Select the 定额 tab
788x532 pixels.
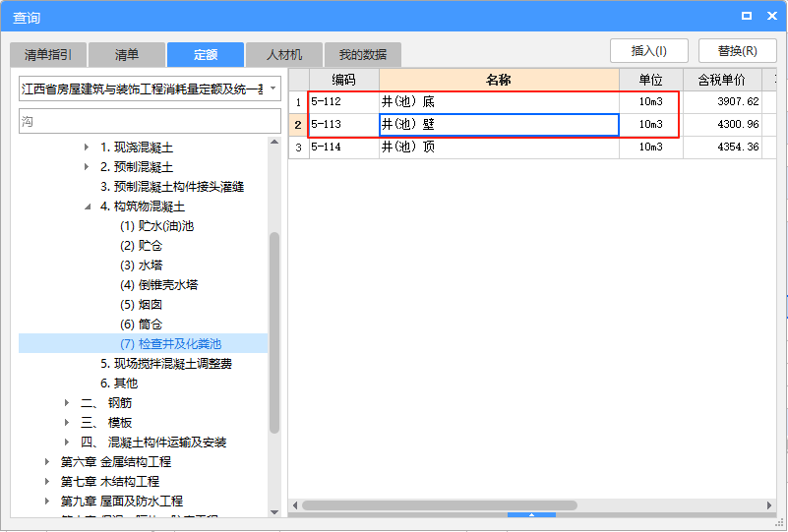(206, 55)
